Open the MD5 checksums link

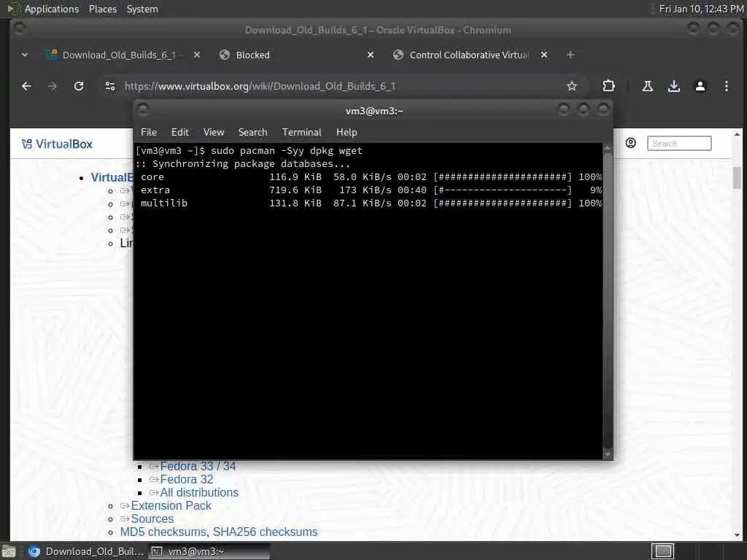[163, 532]
